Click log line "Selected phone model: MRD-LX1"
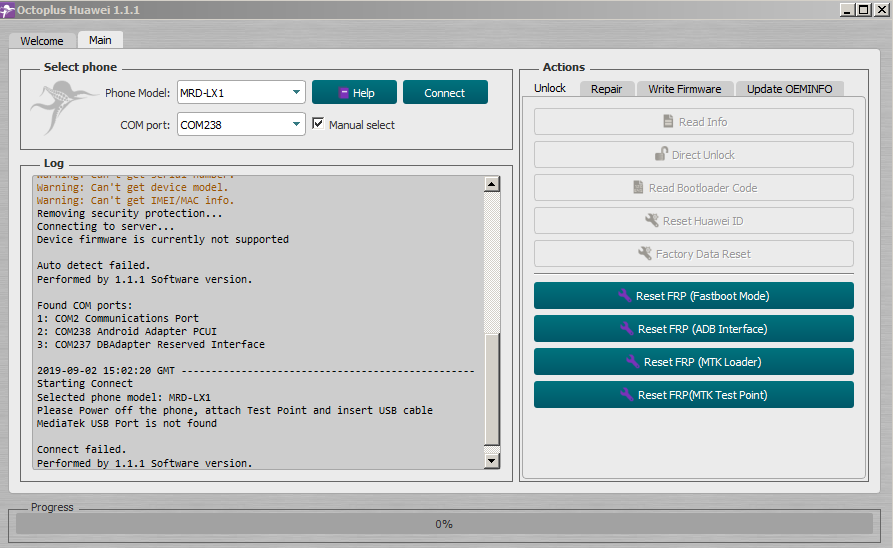Image resolution: width=893 pixels, height=548 pixels. click(x=124, y=397)
